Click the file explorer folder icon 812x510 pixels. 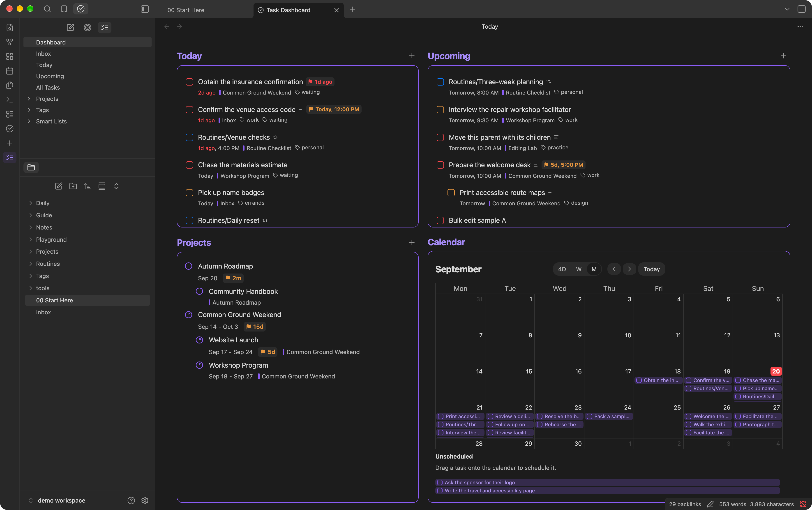(31, 167)
